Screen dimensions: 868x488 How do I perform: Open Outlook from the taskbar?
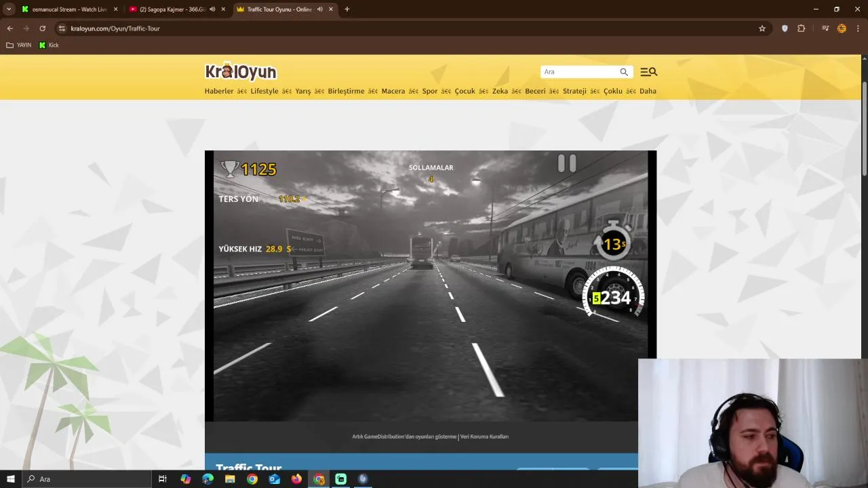[x=275, y=479]
